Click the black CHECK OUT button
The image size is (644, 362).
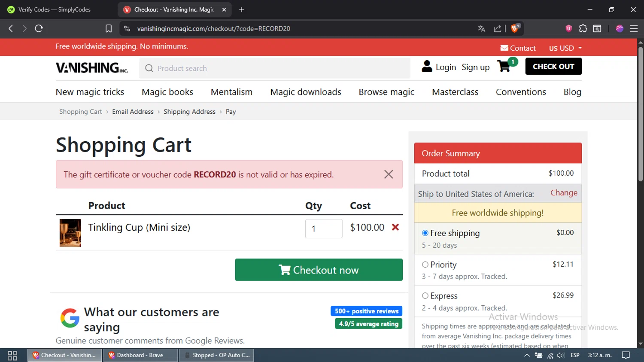point(553,66)
